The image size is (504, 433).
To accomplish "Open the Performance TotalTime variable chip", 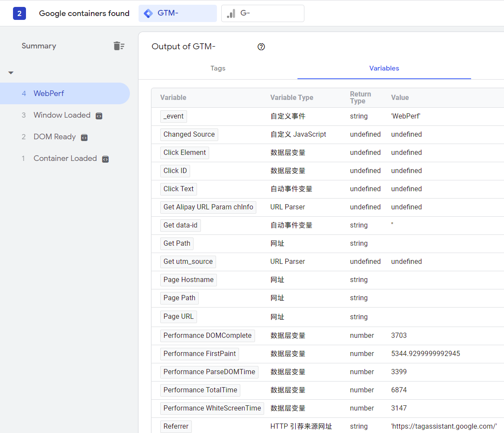I will coord(200,390).
